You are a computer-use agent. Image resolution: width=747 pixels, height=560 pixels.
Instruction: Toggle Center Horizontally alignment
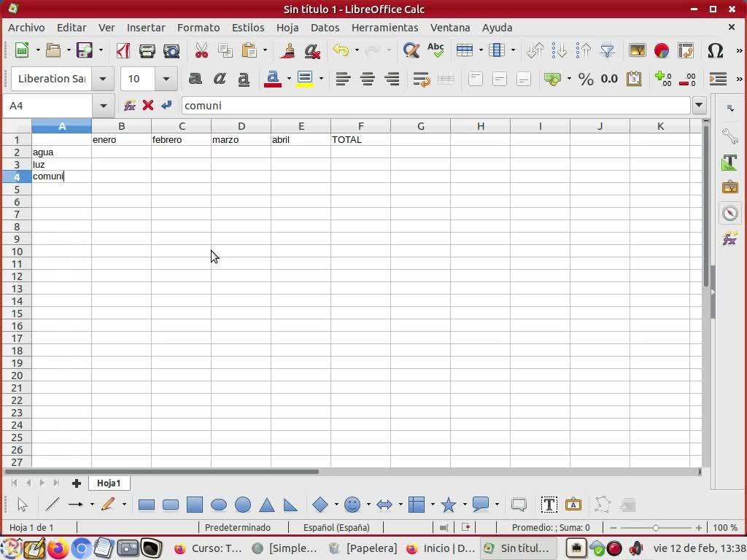pyautogui.click(x=368, y=79)
